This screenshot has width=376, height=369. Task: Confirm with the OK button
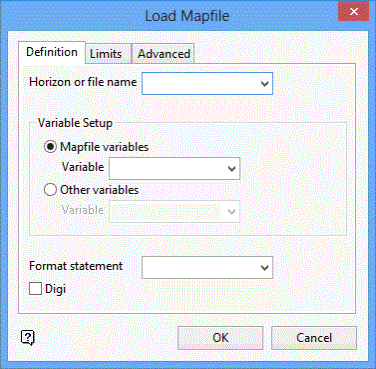coord(220,338)
